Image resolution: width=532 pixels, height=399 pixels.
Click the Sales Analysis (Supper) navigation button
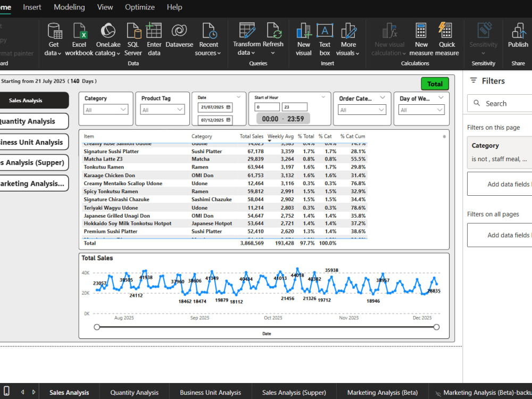[34, 162]
